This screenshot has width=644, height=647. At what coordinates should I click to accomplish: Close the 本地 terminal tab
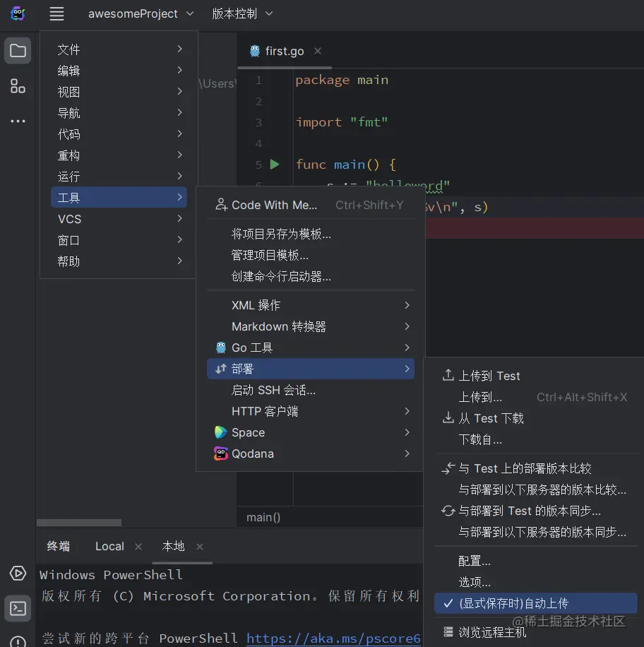coord(200,547)
